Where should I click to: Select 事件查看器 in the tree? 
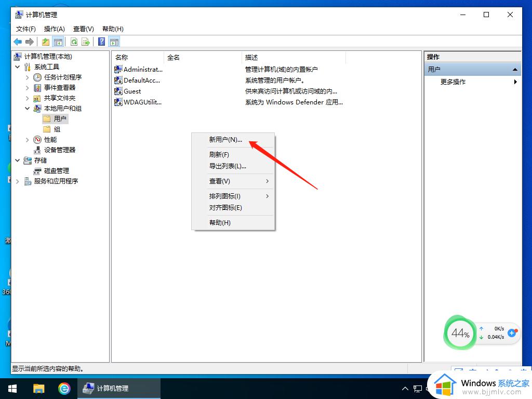60,87
